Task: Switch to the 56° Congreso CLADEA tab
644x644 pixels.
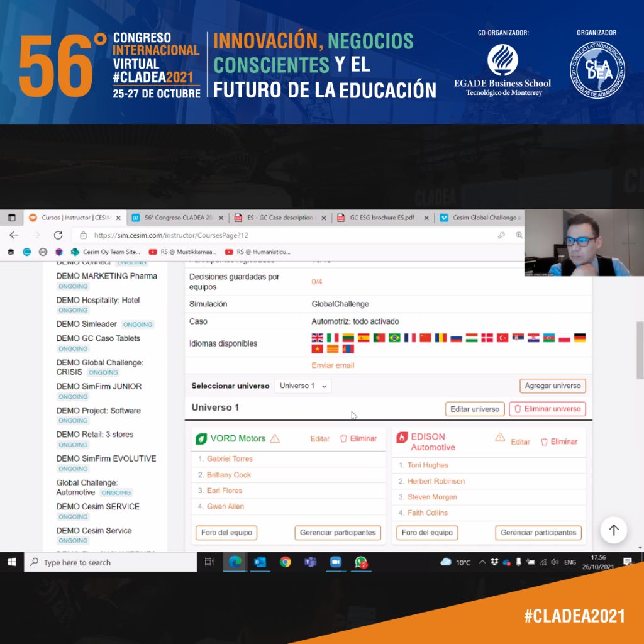Action: pos(177,218)
